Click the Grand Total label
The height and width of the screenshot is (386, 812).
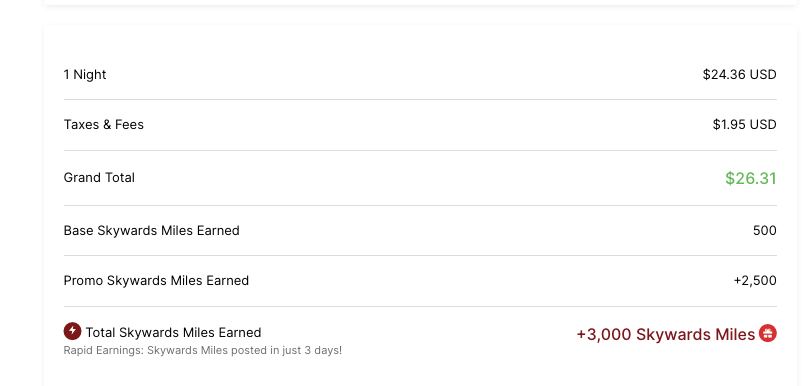99,178
